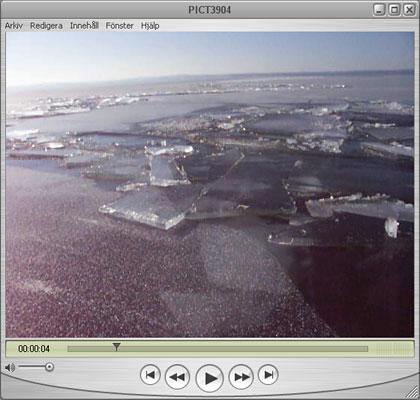The image size is (420, 400).
Task: Click the playhead triangle on the timeline
Action: click(x=116, y=347)
